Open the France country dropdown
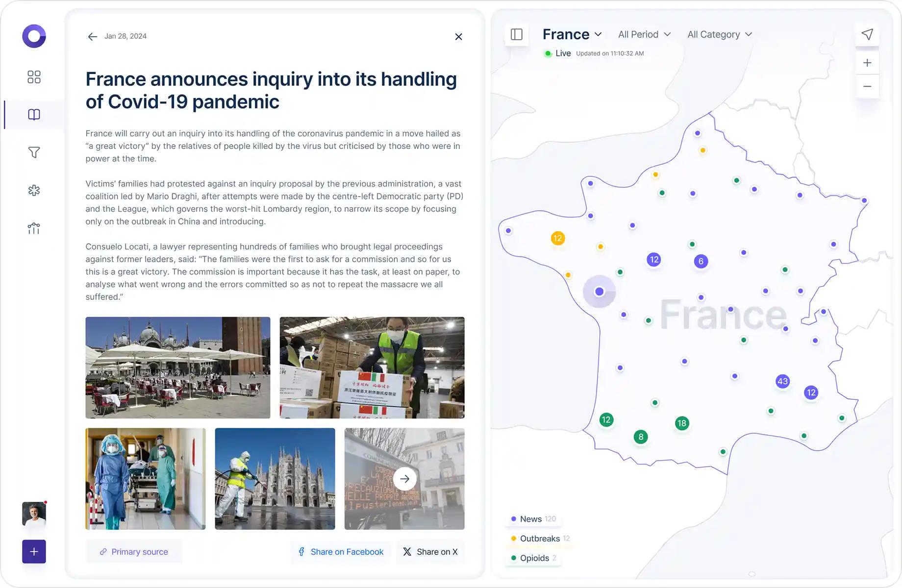Viewport: 902px width, 588px height. 572,34
